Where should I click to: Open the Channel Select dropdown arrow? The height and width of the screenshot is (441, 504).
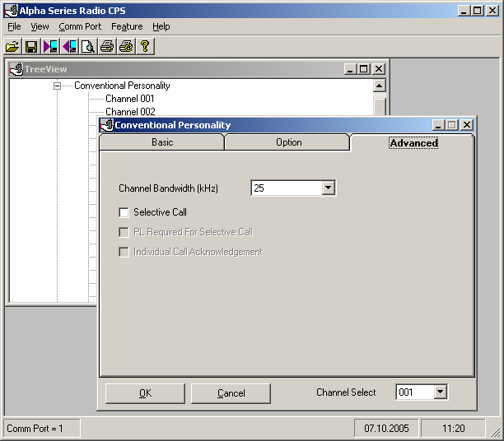coord(440,392)
